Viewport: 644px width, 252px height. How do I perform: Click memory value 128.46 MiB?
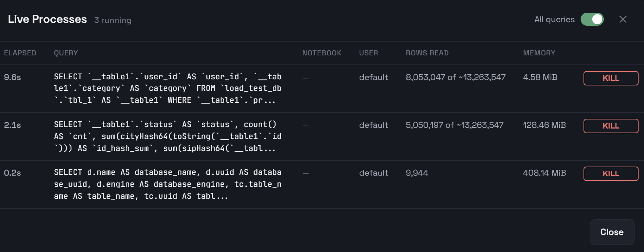coord(544,125)
